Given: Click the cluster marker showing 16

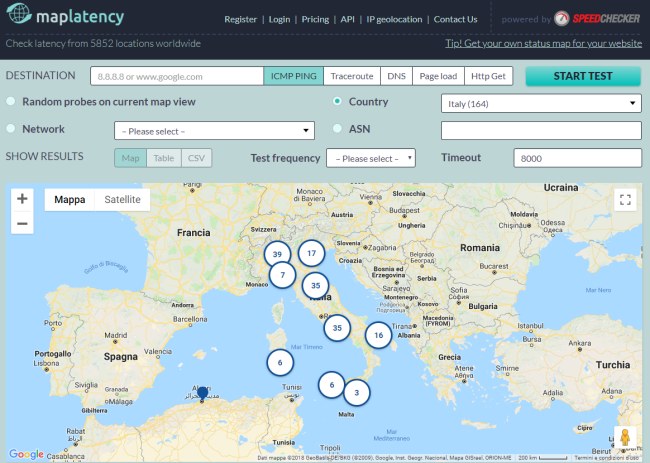Looking at the screenshot, I should pyautogui.click(x=378, y=336).
